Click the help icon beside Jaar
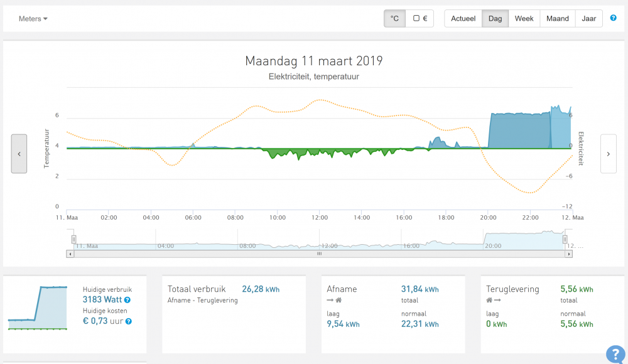Image resolution: width=628 pixels, height=364 pixels. point(613,18)
